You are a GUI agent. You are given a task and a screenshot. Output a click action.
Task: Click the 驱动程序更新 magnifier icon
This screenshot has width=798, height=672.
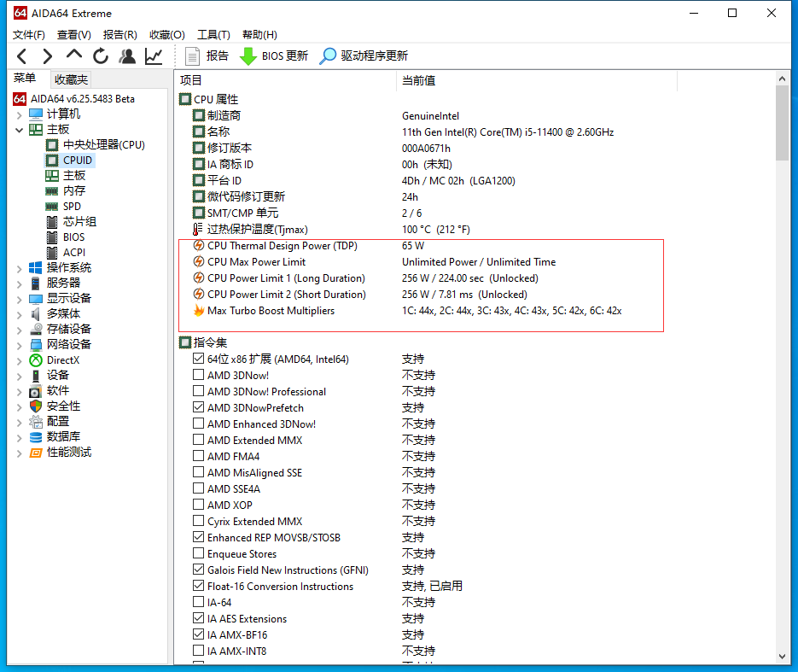328,56
